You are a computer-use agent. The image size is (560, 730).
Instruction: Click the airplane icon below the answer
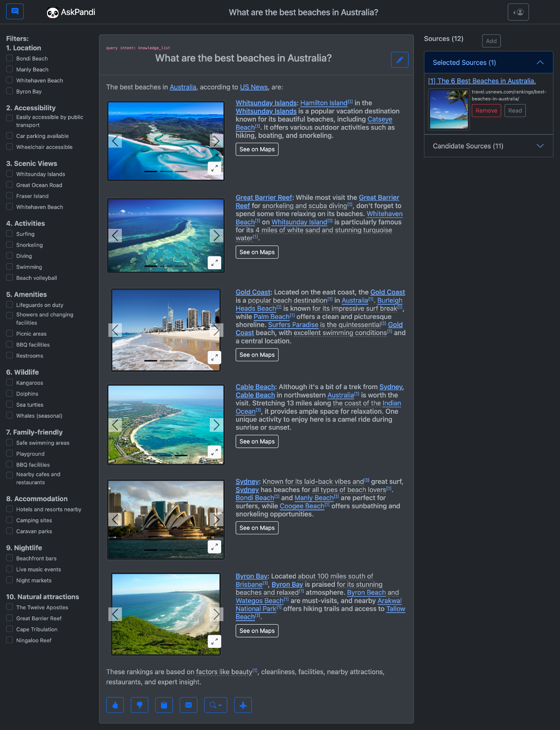(x=243, y=705)
